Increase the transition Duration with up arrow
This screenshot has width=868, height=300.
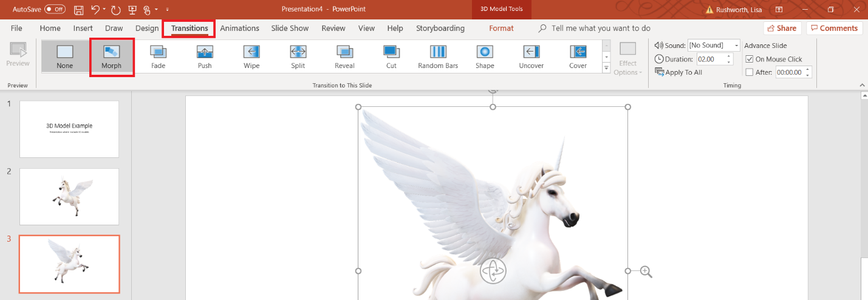pos(728,56)
